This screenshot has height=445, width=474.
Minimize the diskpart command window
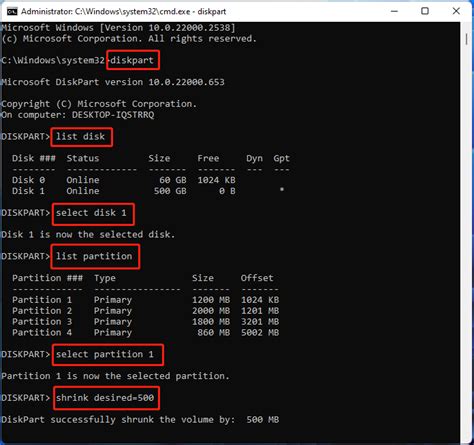(394, 11)
